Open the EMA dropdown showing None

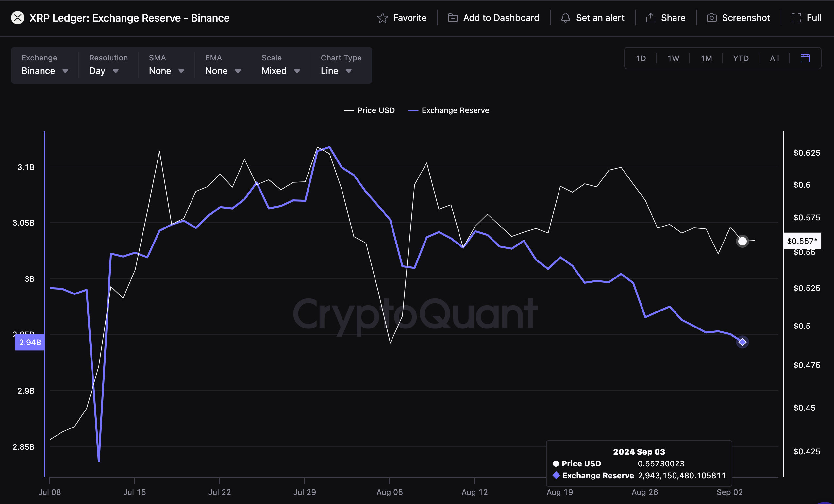[223, 65]
